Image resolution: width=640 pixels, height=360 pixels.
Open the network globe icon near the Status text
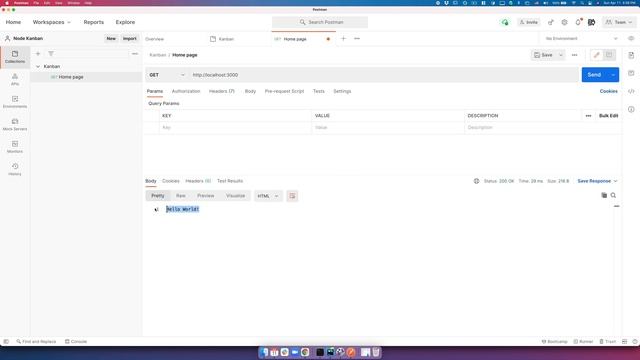coord(476,181)
